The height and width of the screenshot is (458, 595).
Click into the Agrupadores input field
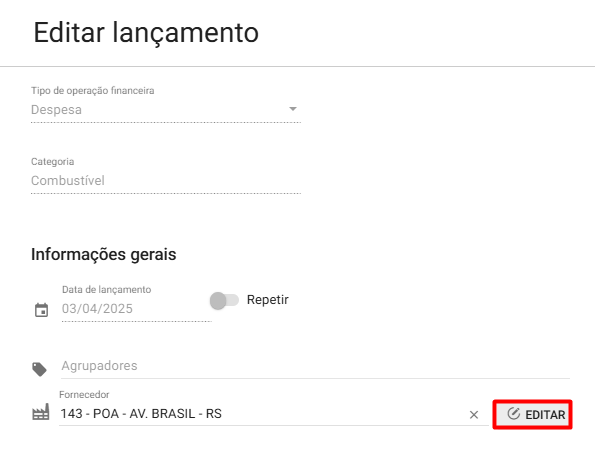click(315, 366)
